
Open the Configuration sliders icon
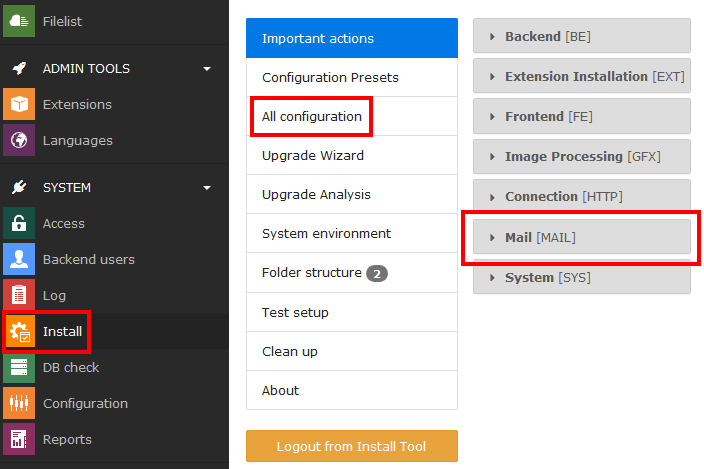tap(18, 403)
